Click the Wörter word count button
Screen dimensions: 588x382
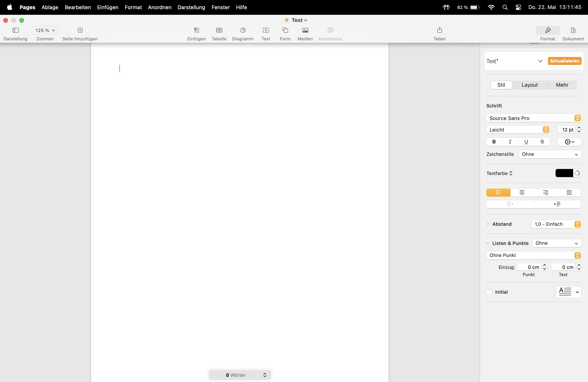click(x=240, y=375)
